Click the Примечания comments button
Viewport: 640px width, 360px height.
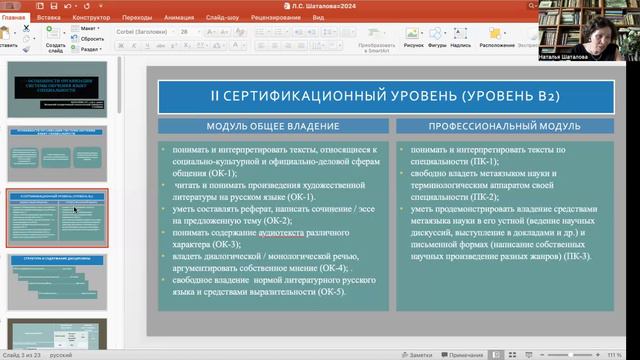(462, 355)
